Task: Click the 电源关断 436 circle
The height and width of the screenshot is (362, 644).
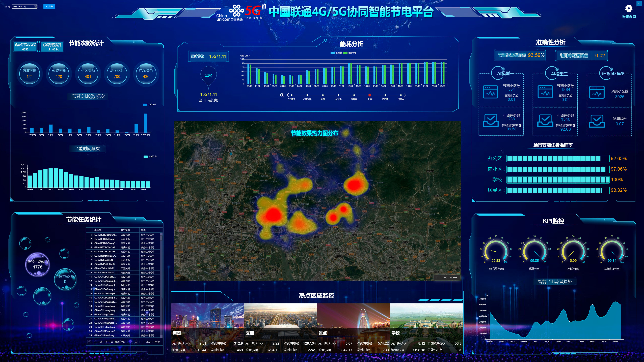Action: pos(146,73)
